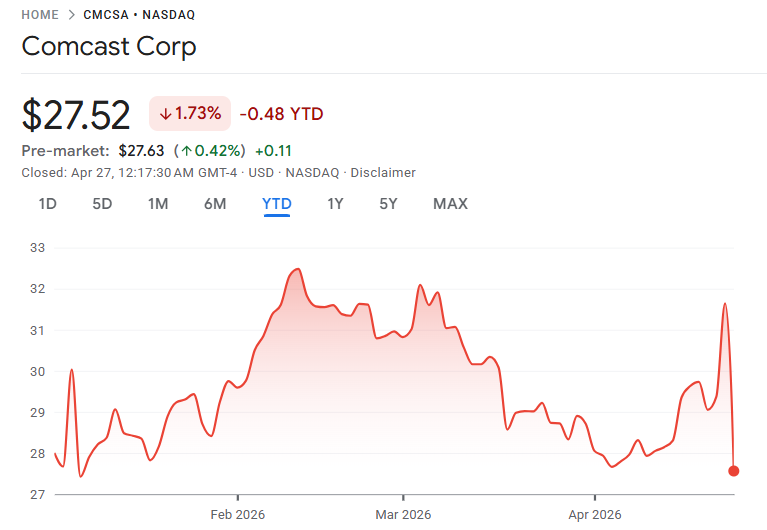This screenshot has width=767, height=530.
Task: Click the Apr 2026 axis label
Action: [594, 514]
